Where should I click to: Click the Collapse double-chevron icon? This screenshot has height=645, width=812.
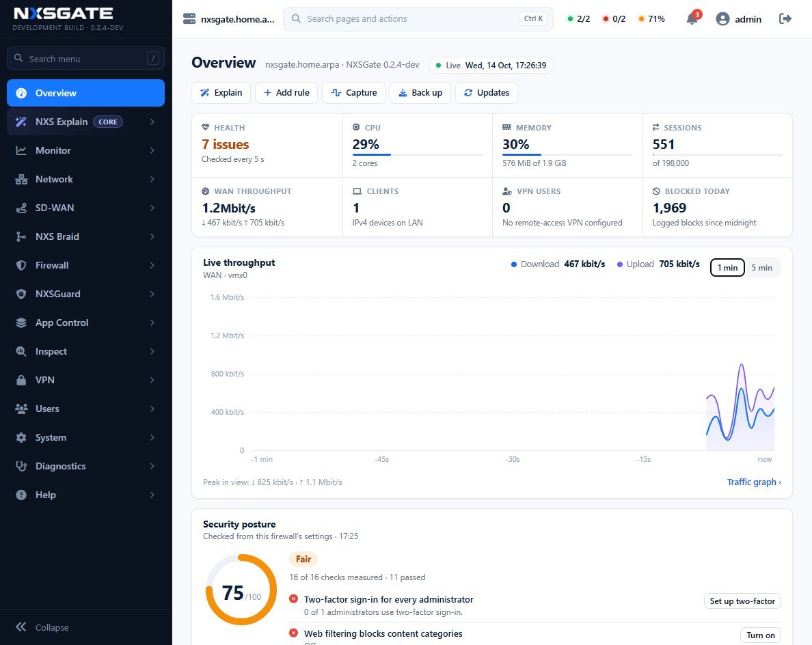pos(21,627)
